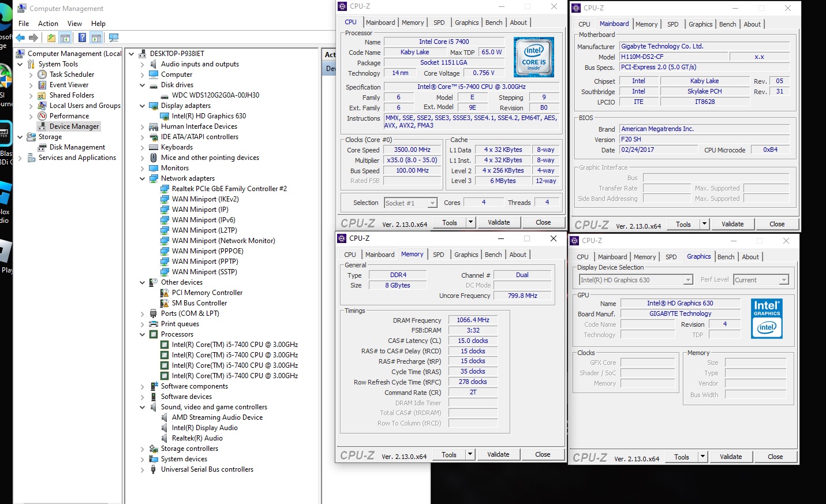This screenshot has height=504, width=826.
Task: Click the Forward arrow in Computer Management toolbar
Action: [x=33, y=38]
